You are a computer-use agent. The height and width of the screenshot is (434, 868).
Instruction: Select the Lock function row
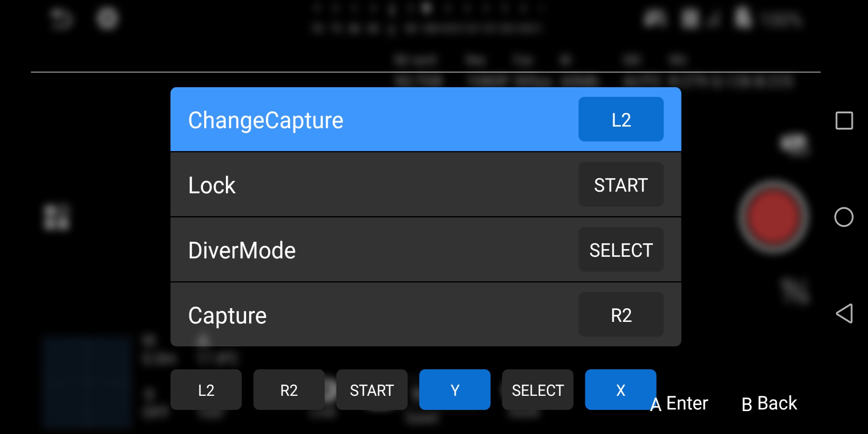(426, 184)
